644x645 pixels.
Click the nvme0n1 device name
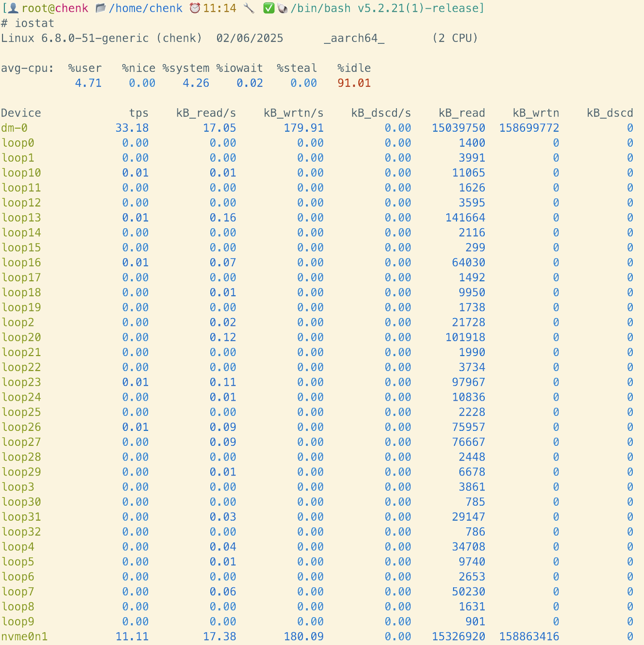coord(24,637)
